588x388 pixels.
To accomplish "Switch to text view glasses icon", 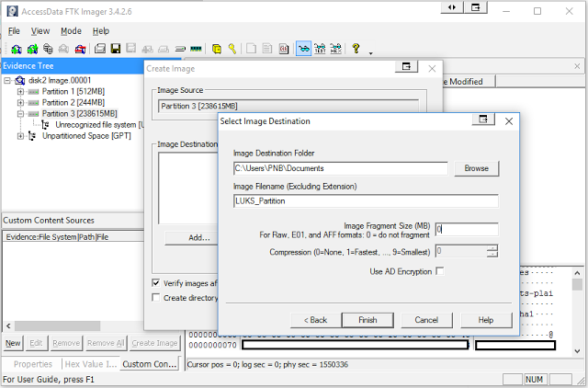I will pyautogui.click(x=320, y=49).
